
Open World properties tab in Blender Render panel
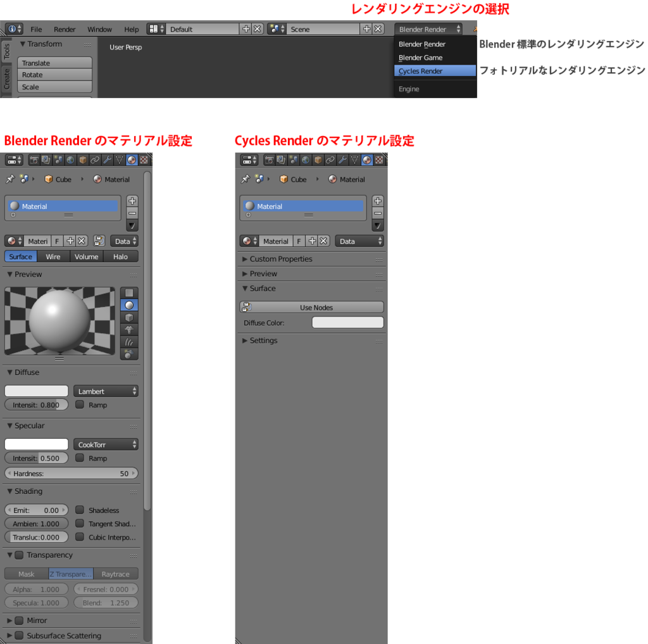click(71, 160)
